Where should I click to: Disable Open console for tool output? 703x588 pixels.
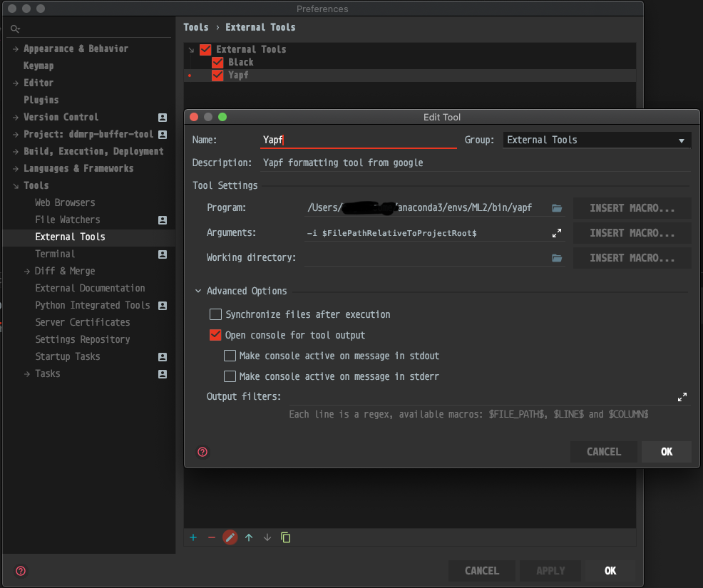pos(215,335)
